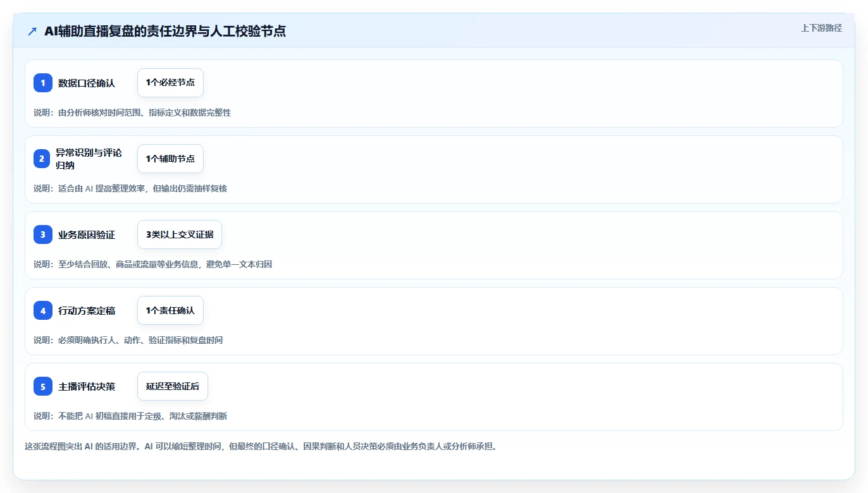
Task: Click the step 5 number badge
Action: click(x=43, y=386)
